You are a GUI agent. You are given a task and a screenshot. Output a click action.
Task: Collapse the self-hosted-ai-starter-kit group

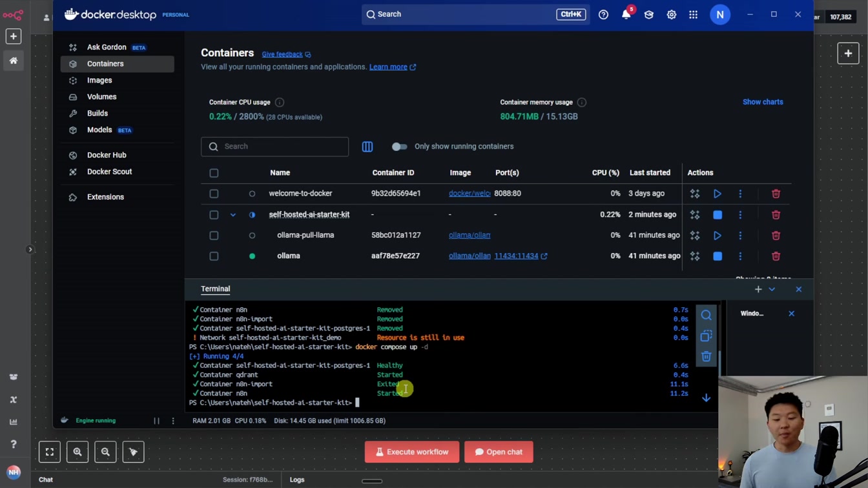point(233,215)
